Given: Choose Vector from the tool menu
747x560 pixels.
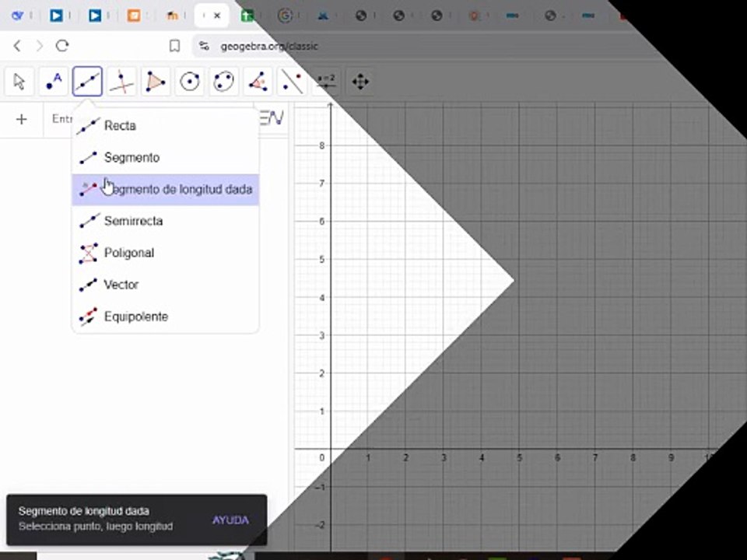Looking at the screenshot, I should (x=165, y=285).
